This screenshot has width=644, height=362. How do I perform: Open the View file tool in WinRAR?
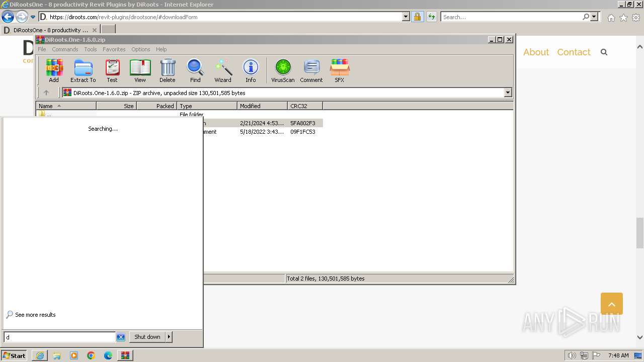(140, 70)
